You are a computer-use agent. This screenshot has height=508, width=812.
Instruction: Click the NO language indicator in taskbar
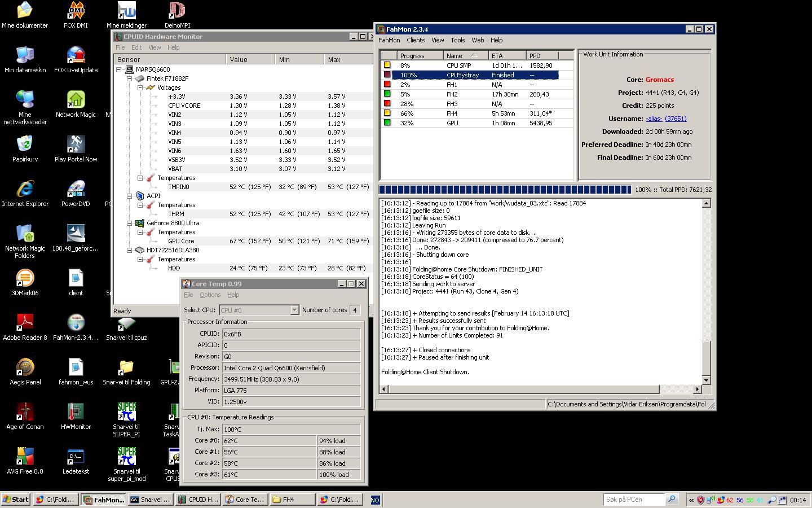(376, 500)
